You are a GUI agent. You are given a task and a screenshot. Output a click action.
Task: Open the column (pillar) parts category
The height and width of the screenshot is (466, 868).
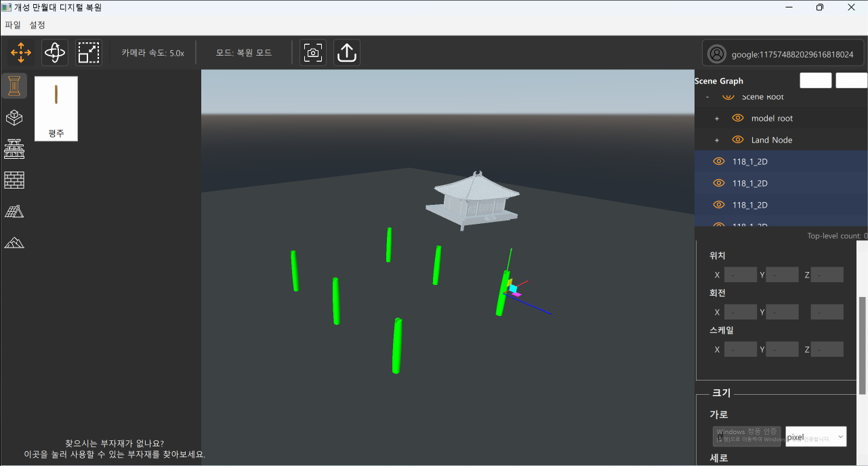14,86
